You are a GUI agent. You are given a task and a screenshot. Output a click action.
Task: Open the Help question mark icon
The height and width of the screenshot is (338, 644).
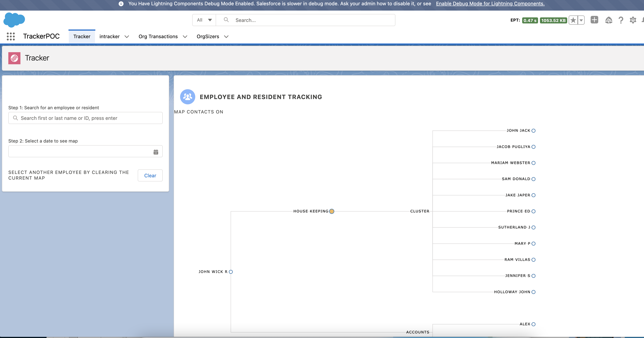click(x=621, y=20)
